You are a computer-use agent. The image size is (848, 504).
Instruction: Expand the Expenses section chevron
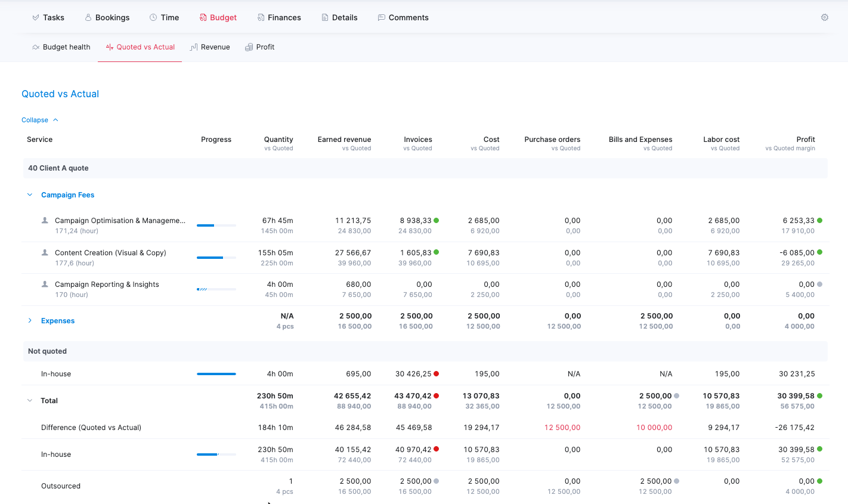(30, 320)
